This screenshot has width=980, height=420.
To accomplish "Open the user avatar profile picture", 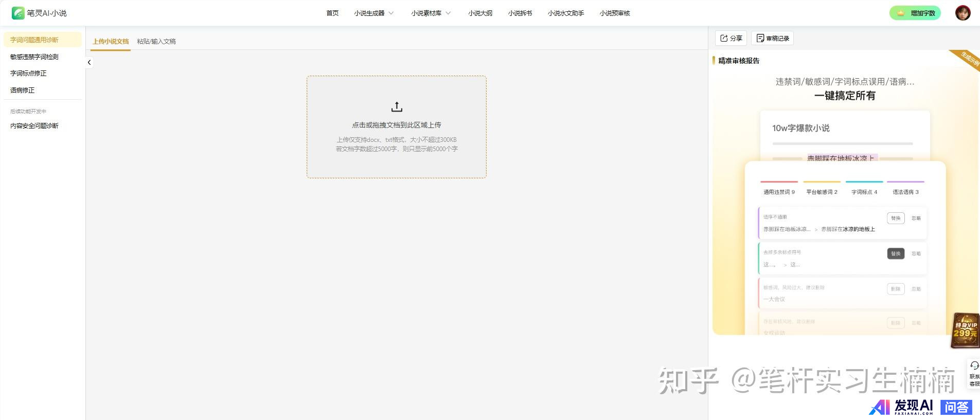I will point(963,13).
